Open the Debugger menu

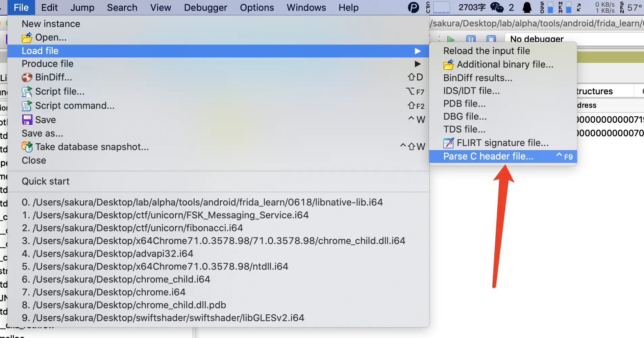pyautogui.click(x=205, y=7)
